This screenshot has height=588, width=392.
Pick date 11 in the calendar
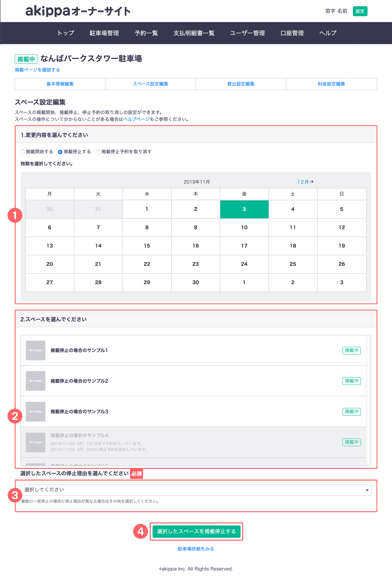click(293, 227)
